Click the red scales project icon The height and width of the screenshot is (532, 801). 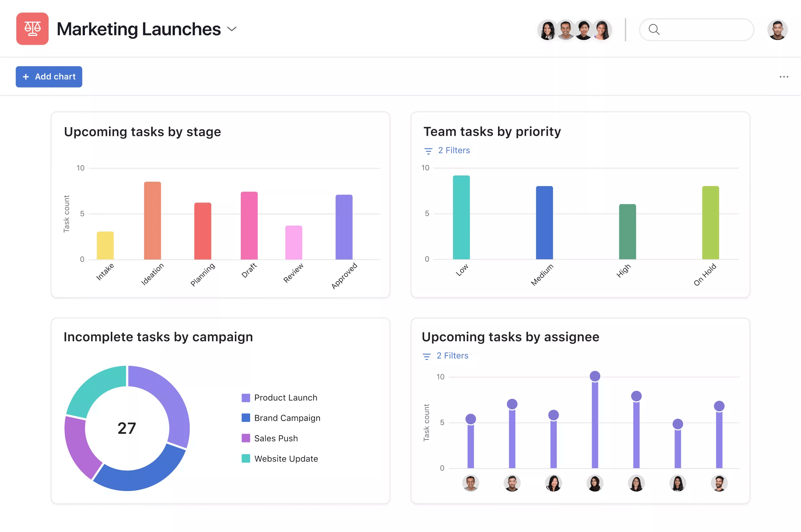(32, 29)
